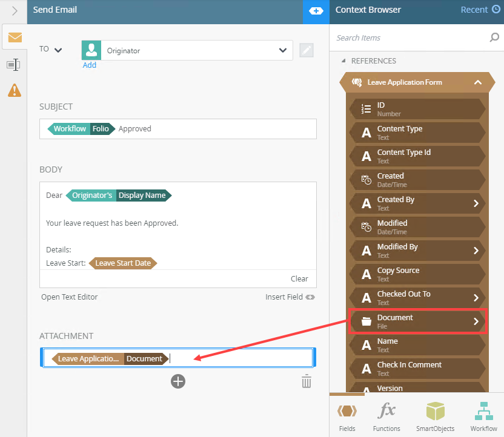
Task: Expand the Created By field
Action: (x=476, y=203)
